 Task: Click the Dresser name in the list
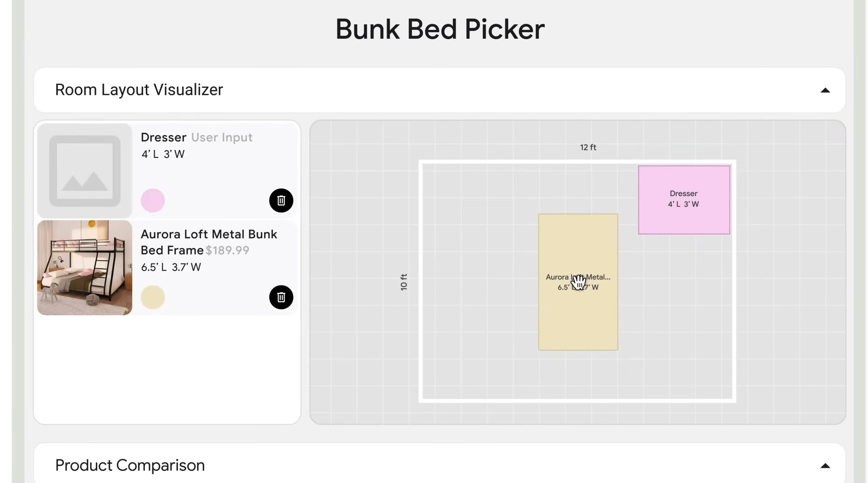[164, 137]
